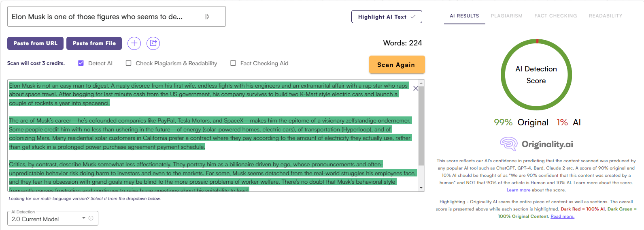This screenshot has width=644, height=230.
Task: Click the scroll up arrow in text area
Action: (x=421, y=83)
